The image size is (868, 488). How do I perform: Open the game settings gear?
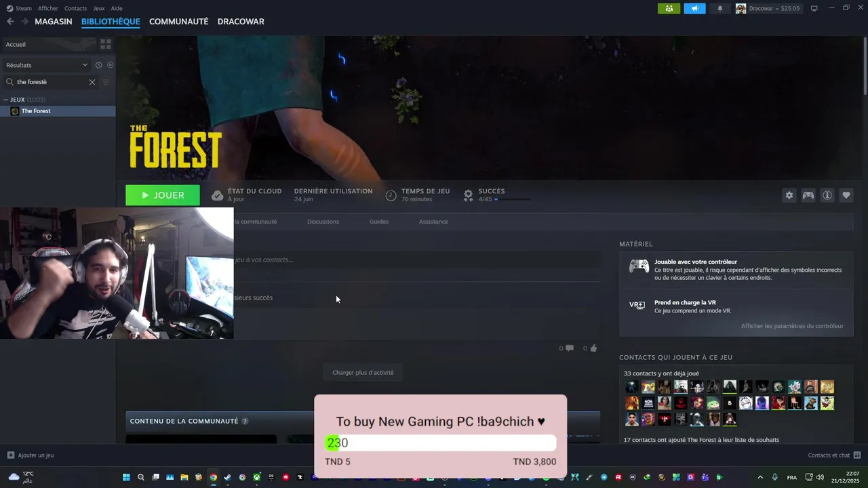click(789, 195)
